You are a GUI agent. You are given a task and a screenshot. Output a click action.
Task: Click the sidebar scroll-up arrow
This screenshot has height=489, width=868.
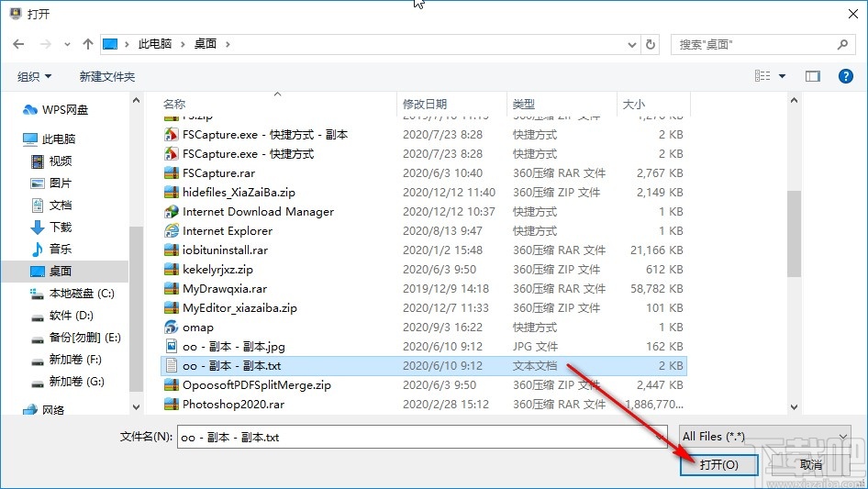(136, 101)
